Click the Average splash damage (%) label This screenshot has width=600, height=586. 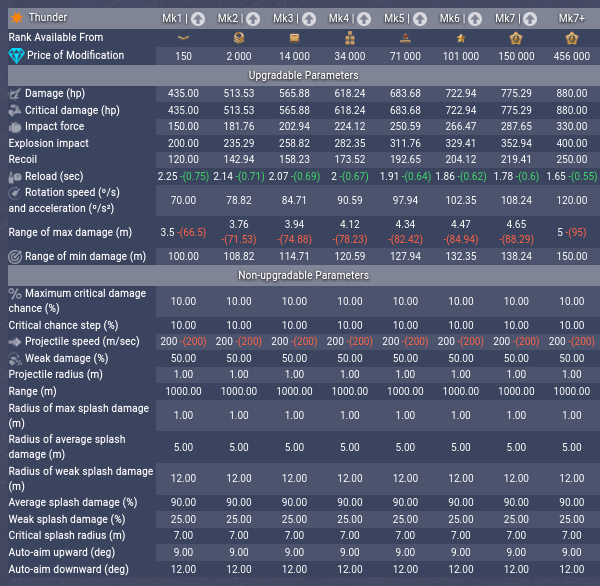click(73, 503)
